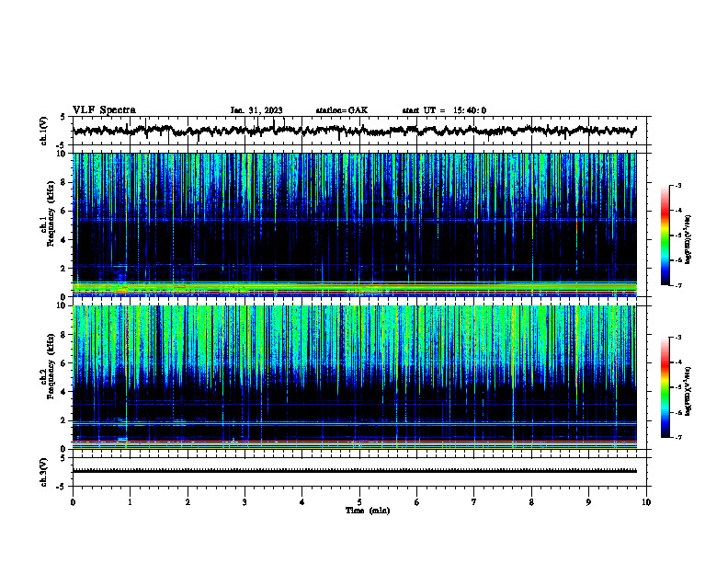Viewport: 728px width, 563px height.
Task: Click the "-3" label on ch.1 color scale
Action: pos(678,185)
